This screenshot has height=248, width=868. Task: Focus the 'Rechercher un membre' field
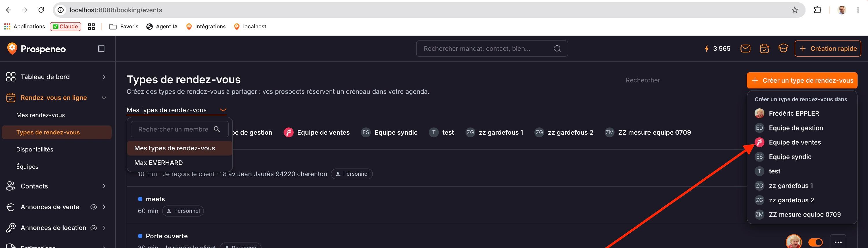coord(180,129)
